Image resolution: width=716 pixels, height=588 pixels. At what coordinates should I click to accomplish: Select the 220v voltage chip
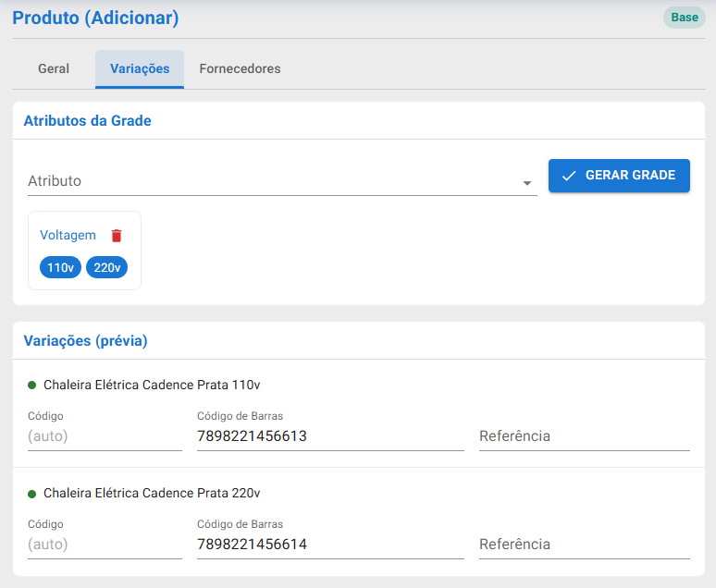tap(107, 267)
